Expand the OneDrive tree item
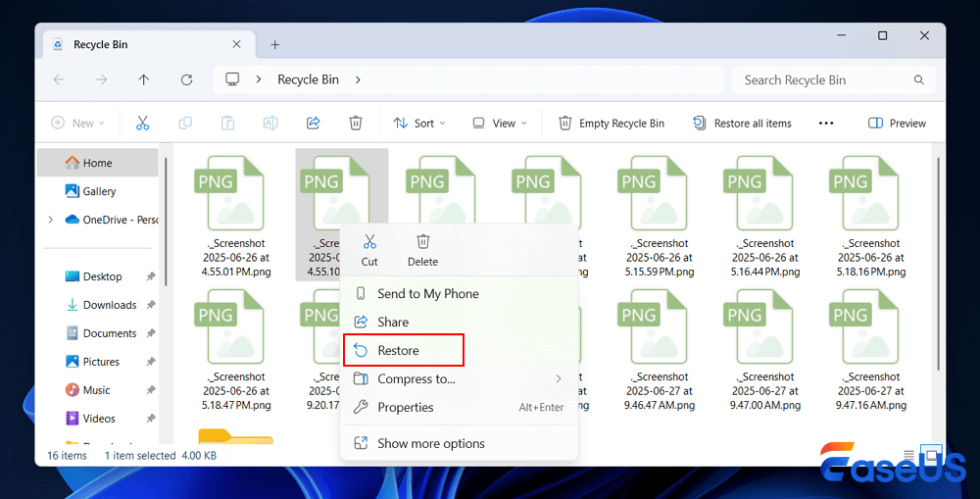This screenshot has width=980, height=499. pos(51,220)
